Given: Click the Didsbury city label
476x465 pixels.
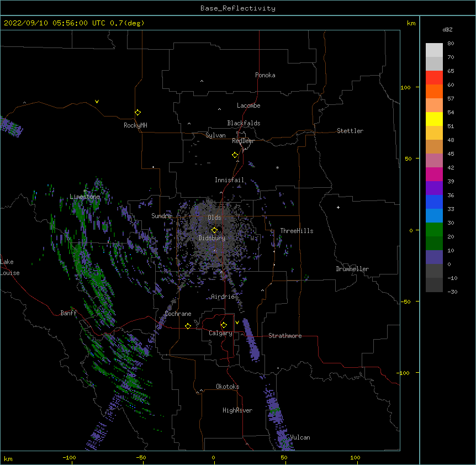Looking at the screenshot, I should 212,238.
